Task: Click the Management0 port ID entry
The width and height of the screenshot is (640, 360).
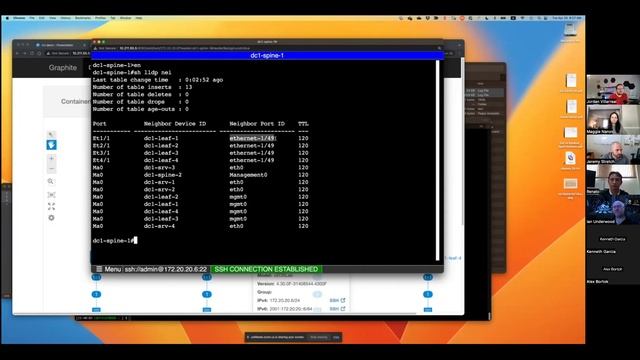Action: coord(248,175)
